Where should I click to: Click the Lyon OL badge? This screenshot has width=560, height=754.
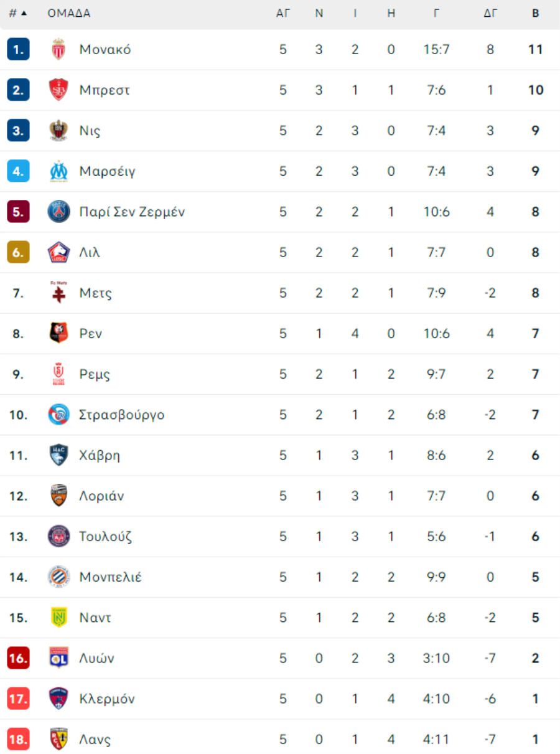point(58,658)
